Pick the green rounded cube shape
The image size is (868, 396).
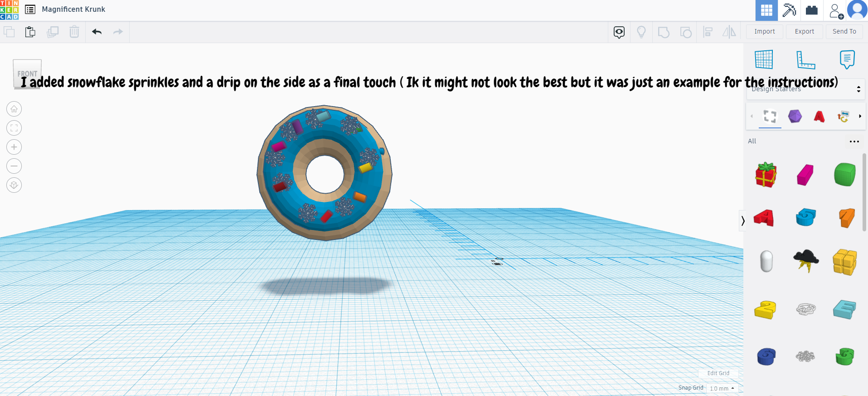coord(845,175)
